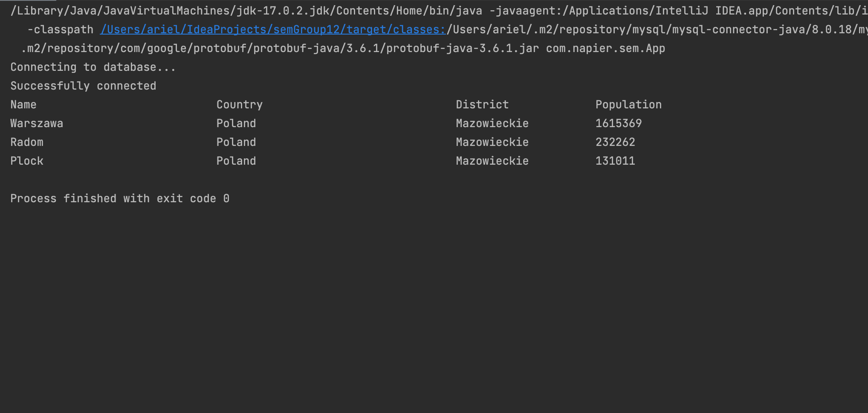Click 'Poland' in the Radom row
The width and height of the screenshot is (868, 413).
tap(236, 142)
